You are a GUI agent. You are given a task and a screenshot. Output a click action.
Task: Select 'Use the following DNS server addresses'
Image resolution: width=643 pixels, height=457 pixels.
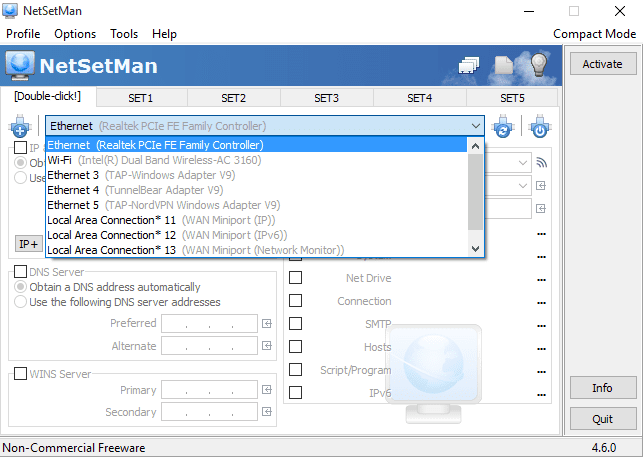[x=21, y=302]
